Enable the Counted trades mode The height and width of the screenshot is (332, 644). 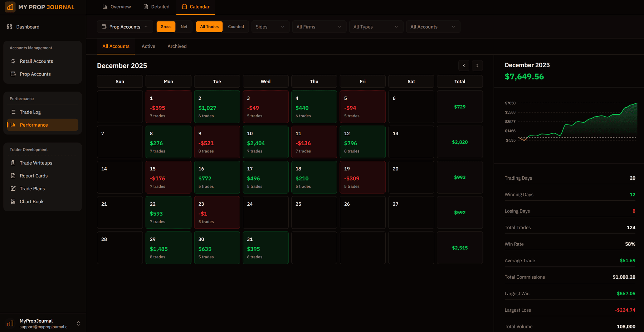click(x=236, y=26)
